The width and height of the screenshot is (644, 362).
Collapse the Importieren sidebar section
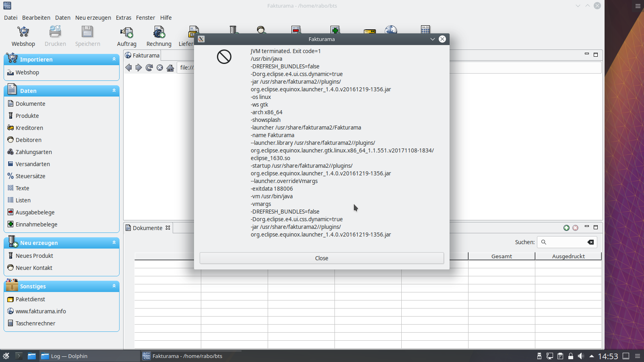click(x=114, y=59)
